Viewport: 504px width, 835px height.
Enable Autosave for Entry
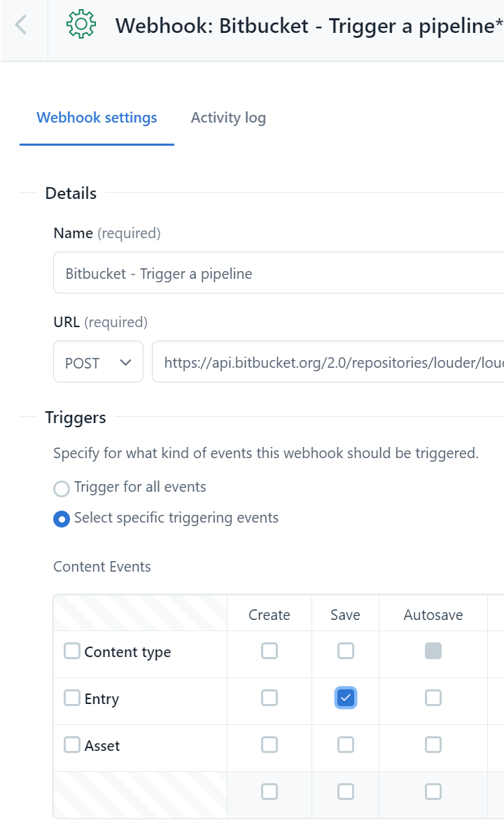point(433,698)
